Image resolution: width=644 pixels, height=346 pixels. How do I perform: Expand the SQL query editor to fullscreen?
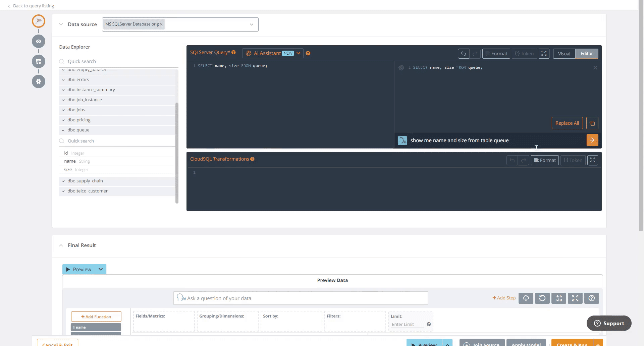tap(544, 53)
